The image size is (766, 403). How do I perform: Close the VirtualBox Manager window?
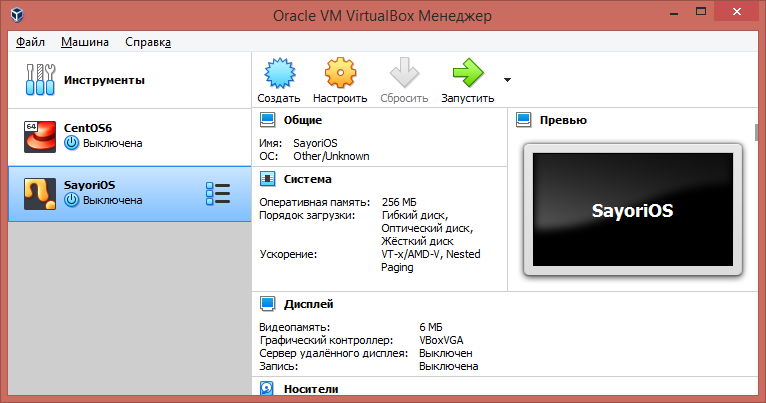tap(737, 12)
